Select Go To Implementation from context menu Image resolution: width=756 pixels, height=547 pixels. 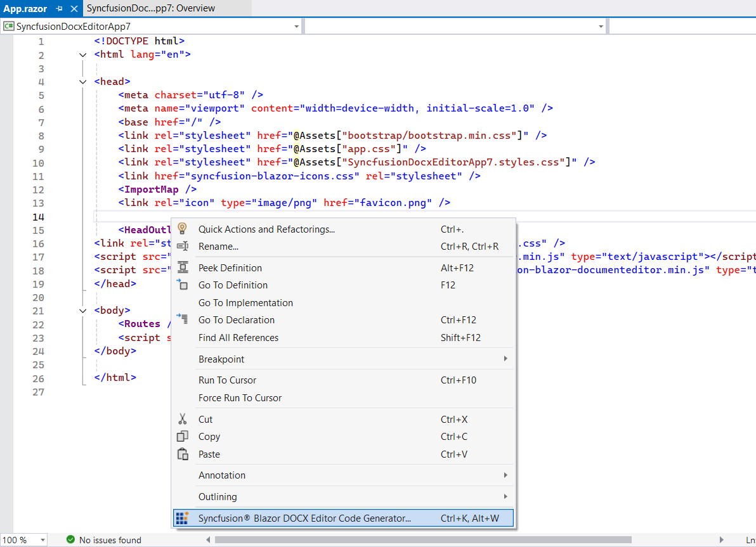(x=247, y=302)
